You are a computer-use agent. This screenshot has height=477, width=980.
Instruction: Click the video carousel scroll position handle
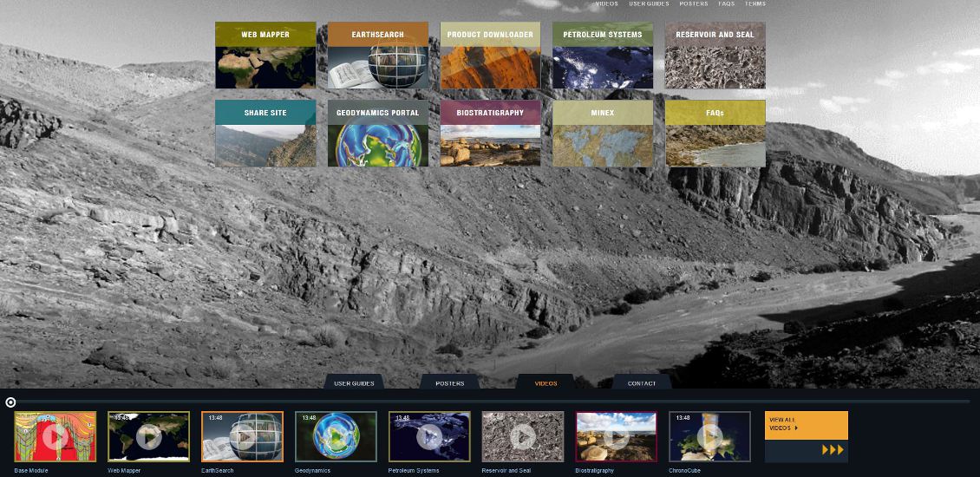(x=10, y=402)
